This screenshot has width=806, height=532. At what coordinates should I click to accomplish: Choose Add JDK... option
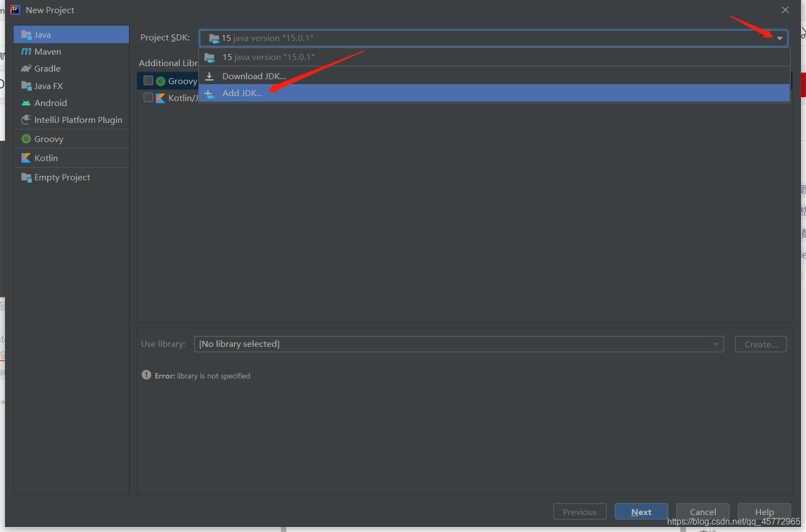[495, 93]
